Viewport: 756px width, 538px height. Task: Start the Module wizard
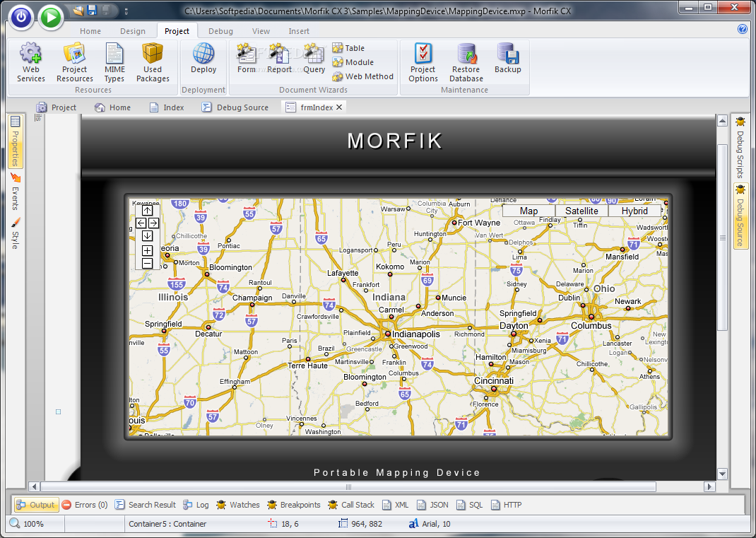[x=353, y=62]
